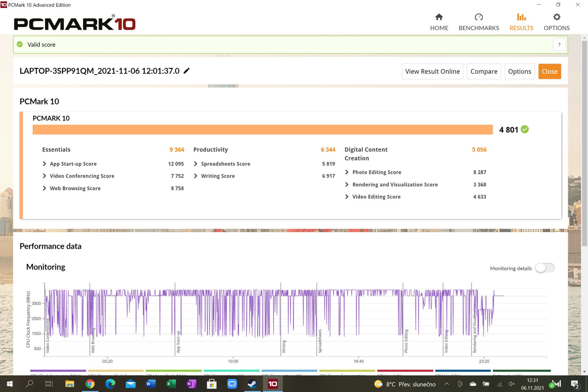Open the RESULTS bar chart icon

521,17
